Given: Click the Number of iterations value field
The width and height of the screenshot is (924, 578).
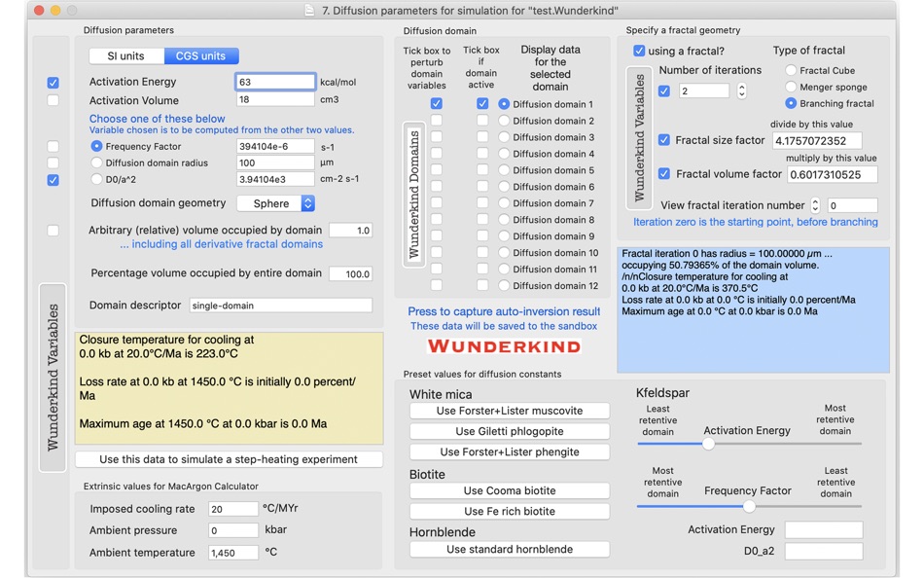Looking at the screenshot, I should 704,90.
